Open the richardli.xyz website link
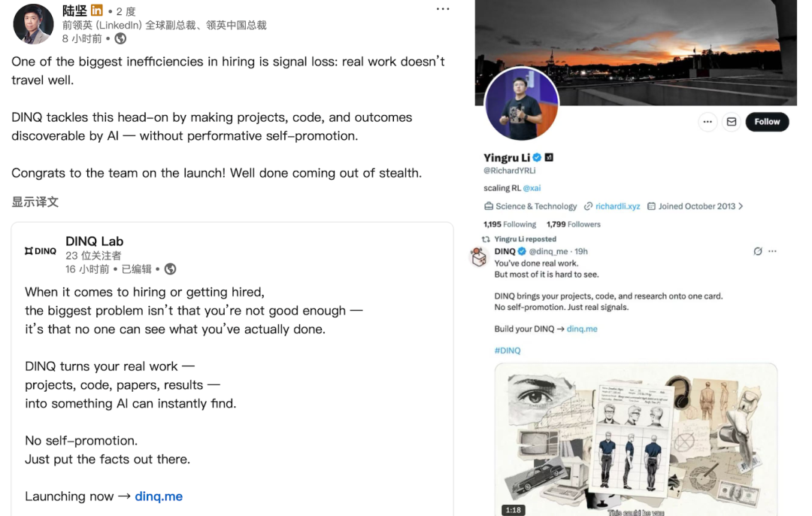This screenshot has width=812, height=516. click(x=617, y=206)
